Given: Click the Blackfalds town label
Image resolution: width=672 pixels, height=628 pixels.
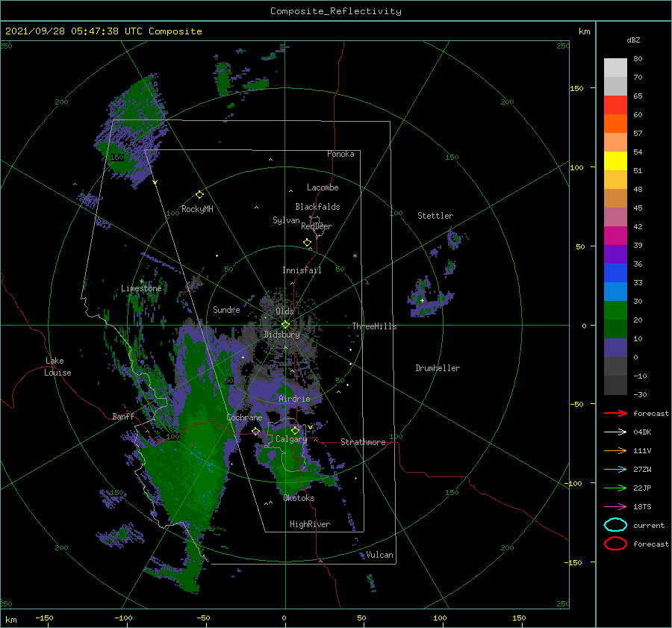Looking at the screenshot, I should 317,207.
